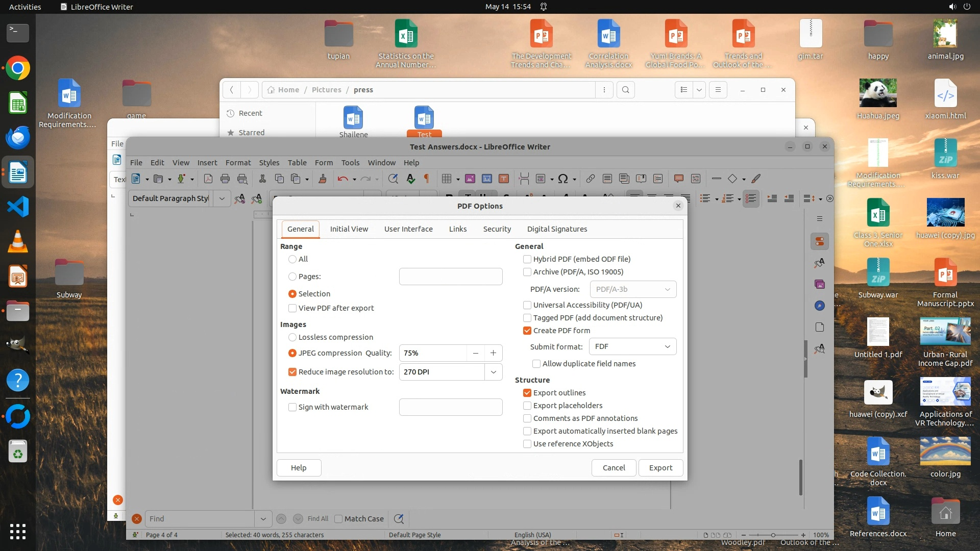
Task: Click the Print icon in toolbar
Action: click(x=225, y=179)
